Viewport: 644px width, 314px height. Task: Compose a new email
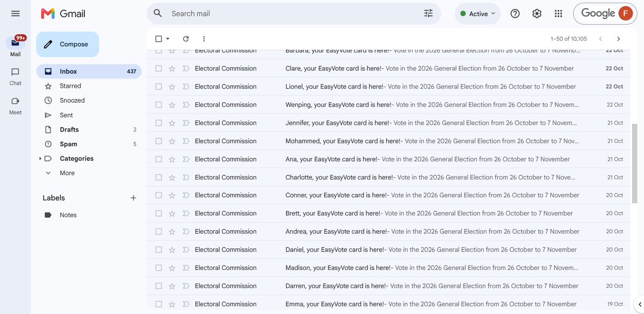click(68, 45)
